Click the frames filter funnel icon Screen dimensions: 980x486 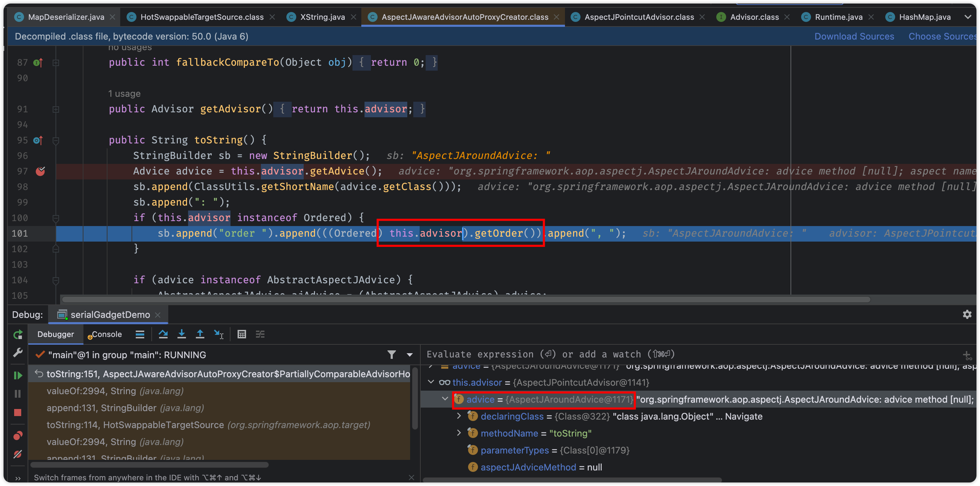391,355
